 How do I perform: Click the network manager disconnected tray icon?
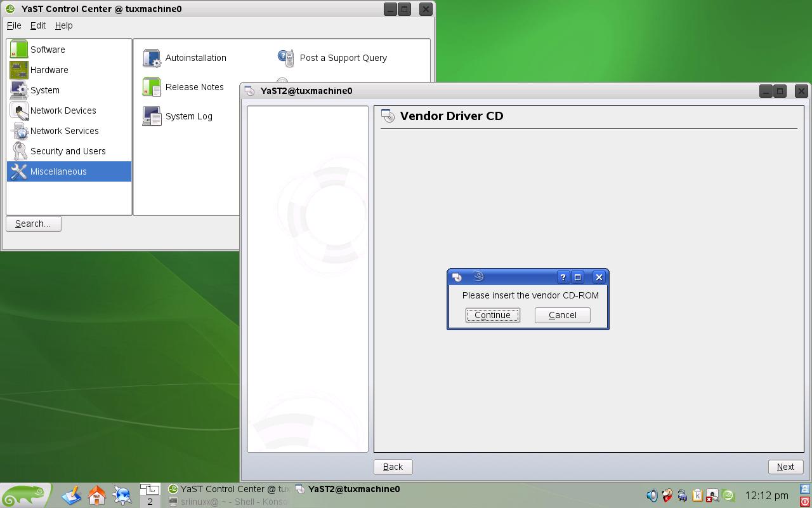click(x=712, y=495)
